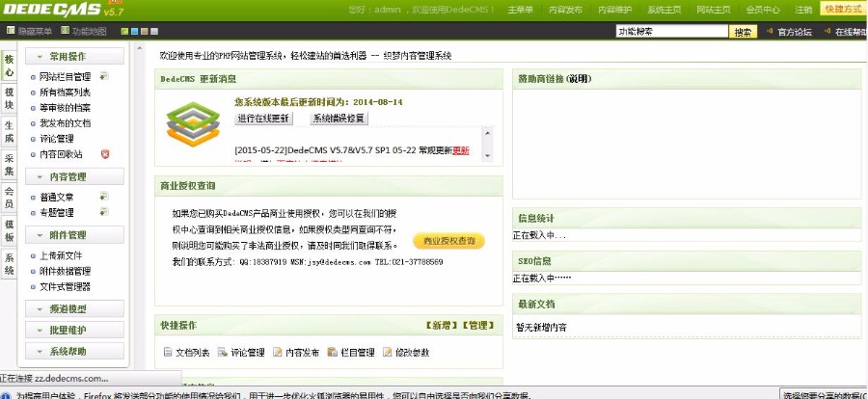
Task: Switch to the 会员 side tab
Action: pyautogui.click(x=10, y=199)
